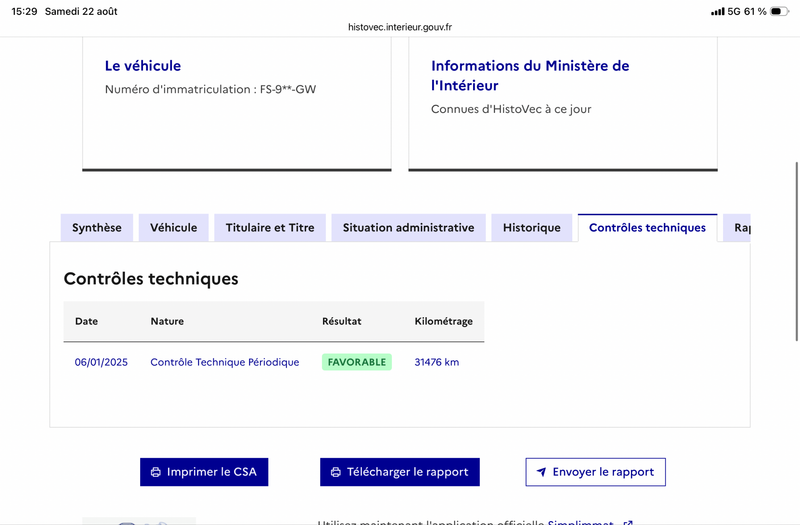Tap the 61 % battery percentage
This screenshot has height=525, width=800.
tap(755, 11)
